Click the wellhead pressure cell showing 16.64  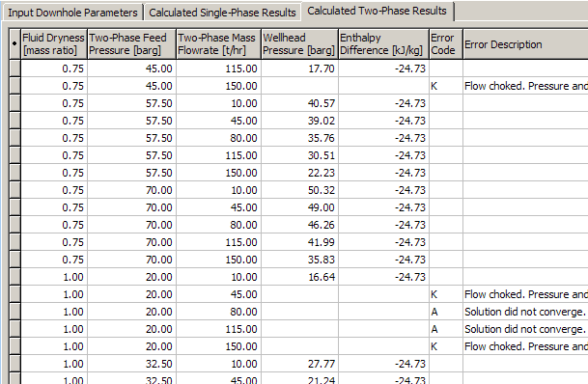[x=299, y=277]
